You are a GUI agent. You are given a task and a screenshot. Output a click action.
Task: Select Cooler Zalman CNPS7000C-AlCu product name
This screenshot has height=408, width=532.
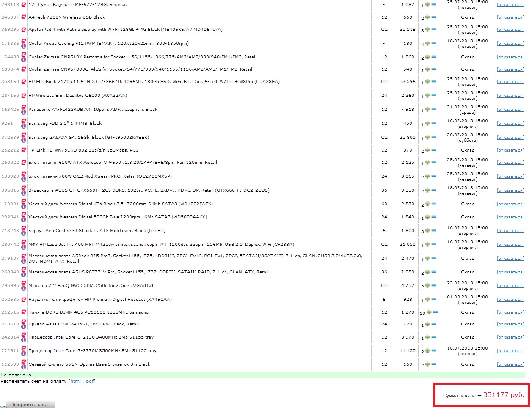(x=140, y=69)
